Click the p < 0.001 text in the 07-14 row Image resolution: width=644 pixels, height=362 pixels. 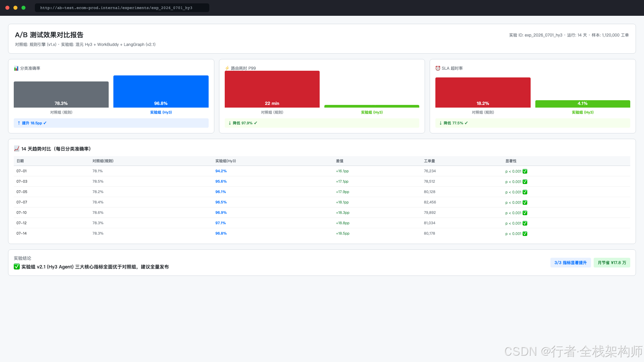click(513, 234)
